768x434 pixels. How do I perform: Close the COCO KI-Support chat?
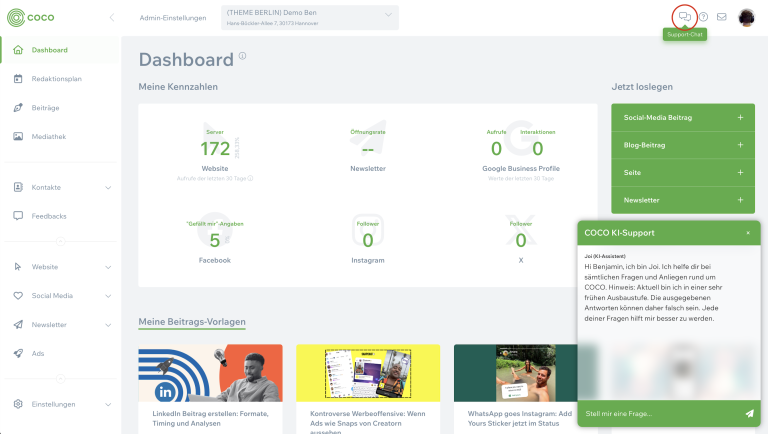pyautogui.click(x=747, y=233)
